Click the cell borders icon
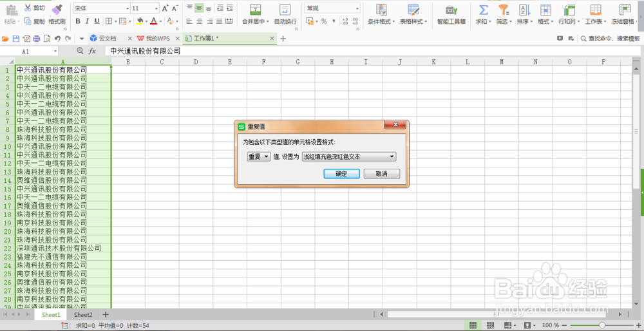 109,21
